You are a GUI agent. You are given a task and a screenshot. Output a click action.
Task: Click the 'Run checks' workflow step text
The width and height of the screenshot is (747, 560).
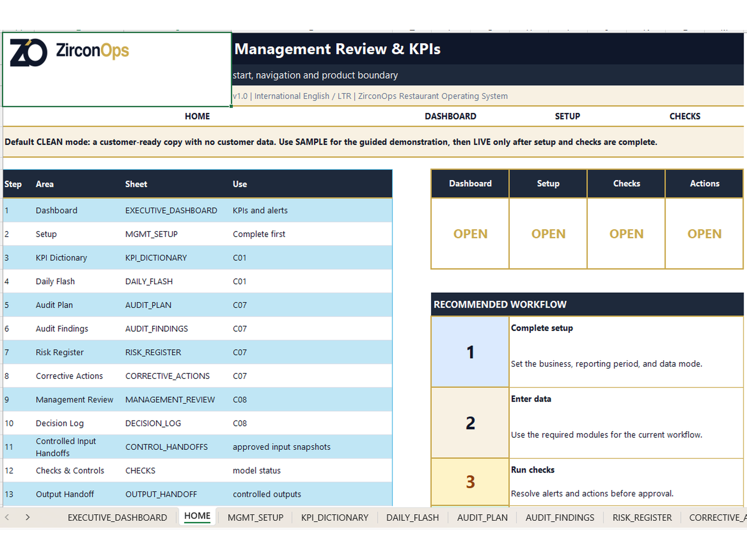[533, 470]
